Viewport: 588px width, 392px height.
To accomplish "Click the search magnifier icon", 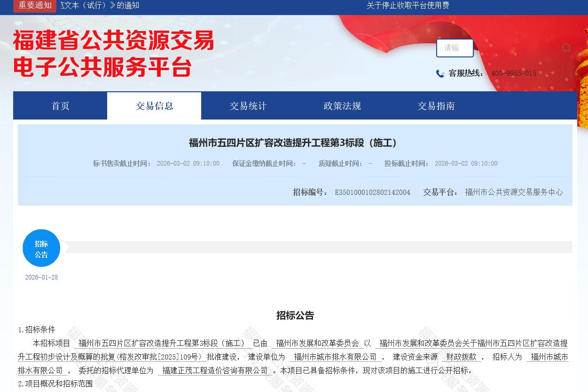I will pyautogui.click(x=566, y=48).
